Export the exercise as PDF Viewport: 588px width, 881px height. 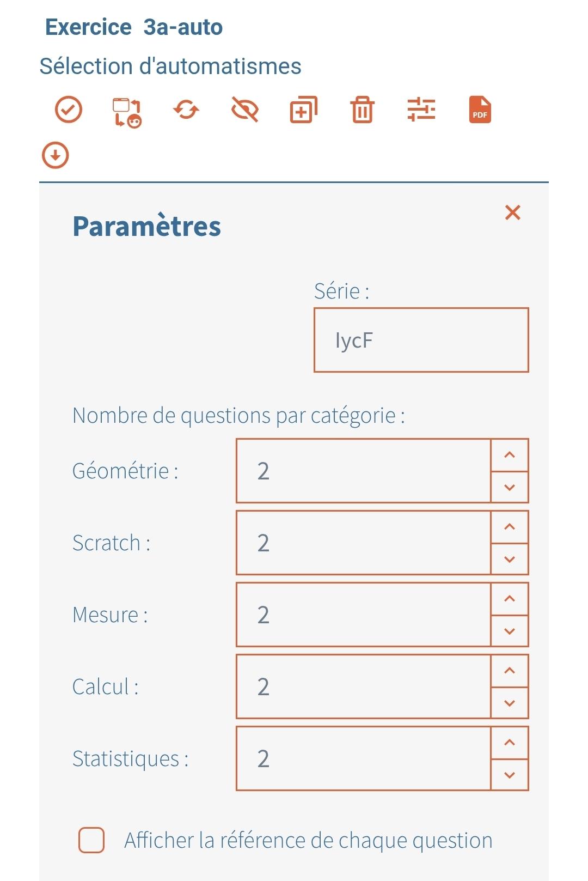[x=480, y=110]
